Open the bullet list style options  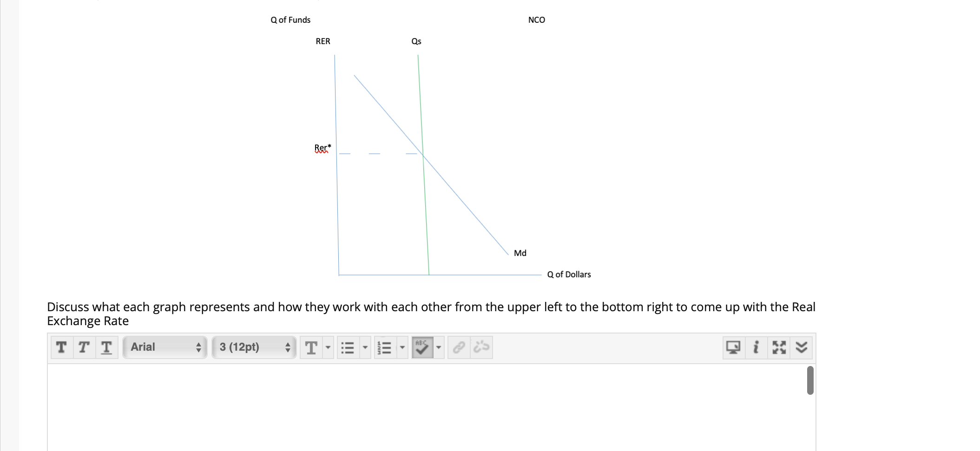pos(364,347)
